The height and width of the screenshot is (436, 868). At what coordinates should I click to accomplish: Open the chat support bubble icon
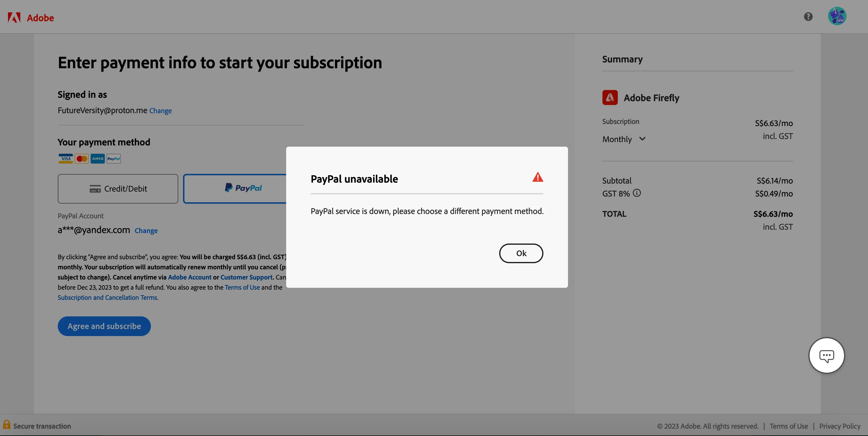point(826,355)
